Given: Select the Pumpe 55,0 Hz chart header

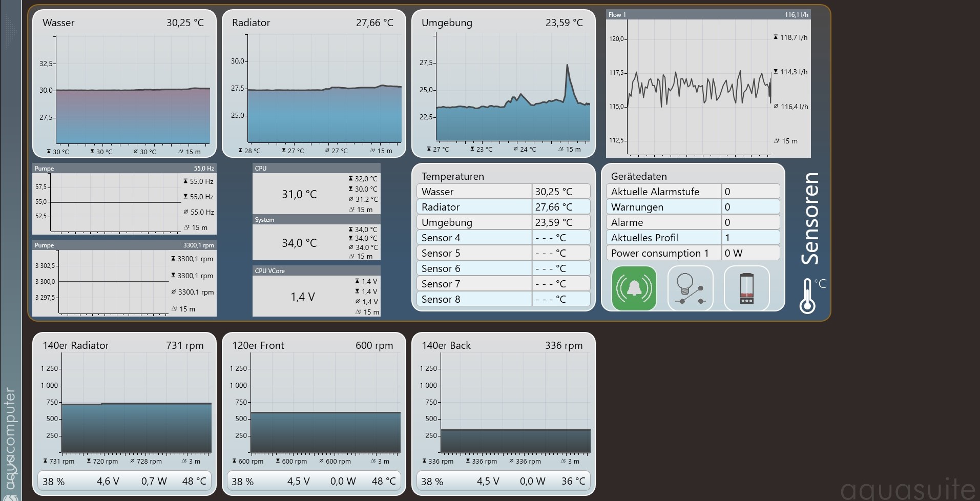Looking at the screenshot, I should pyautogui.click(x=124, y=168).
